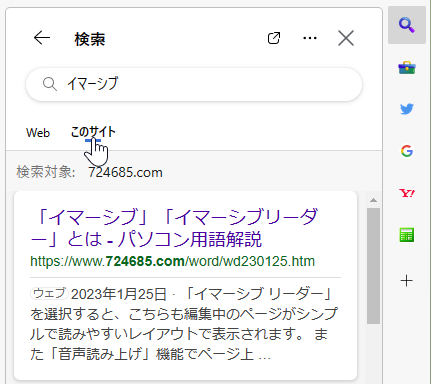
Task: Select the このサイト tab
Action: (93, 132)
